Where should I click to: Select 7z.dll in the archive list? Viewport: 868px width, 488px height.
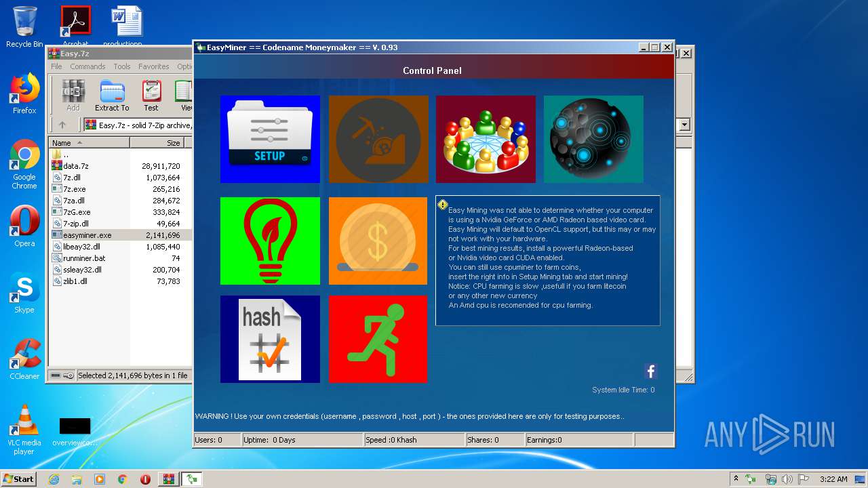click(72, 178)
